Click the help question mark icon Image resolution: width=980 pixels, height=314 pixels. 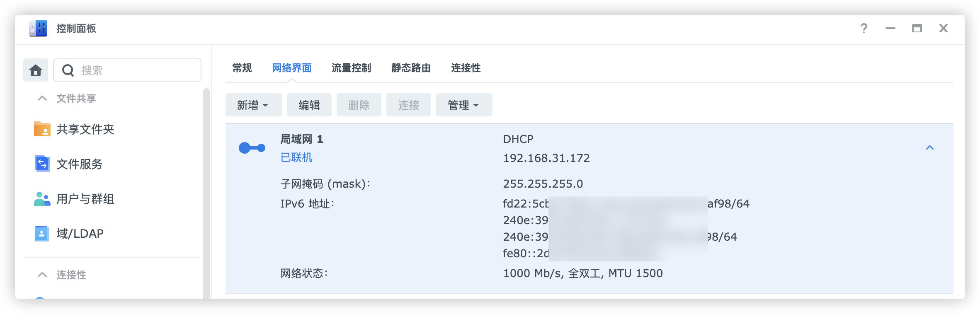click(864, 29)
